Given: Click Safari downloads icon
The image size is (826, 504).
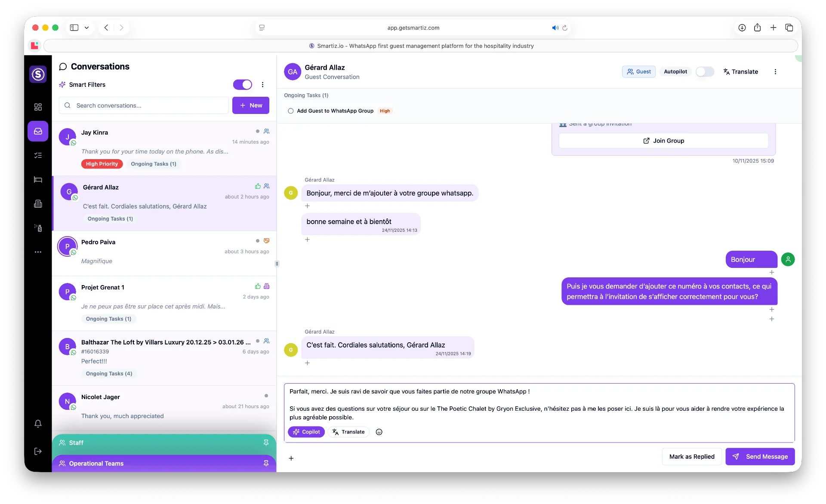Looking at the screenshot, I should (742, 28).
